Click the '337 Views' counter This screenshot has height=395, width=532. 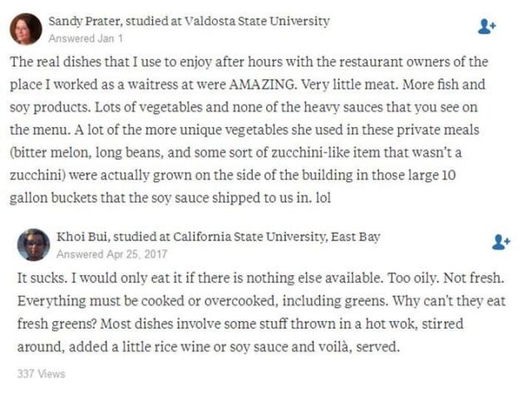pos(41,373)
